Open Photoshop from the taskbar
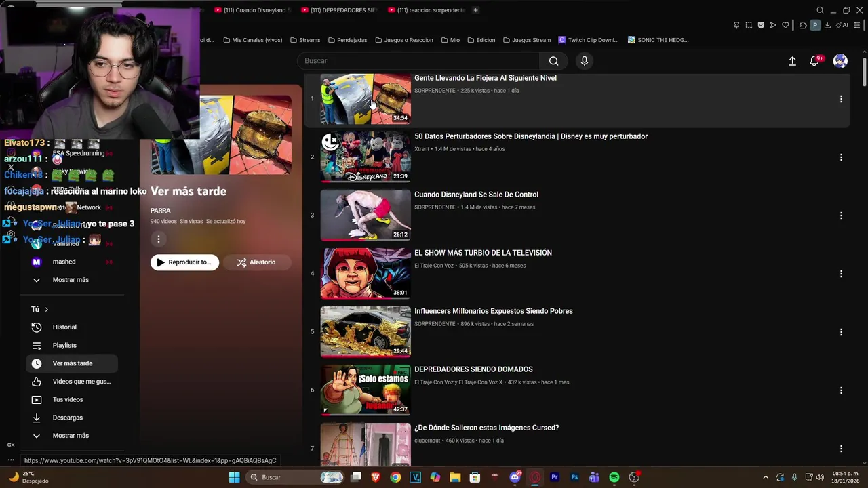This screenshot has height=488, width=868. [574, 477]
